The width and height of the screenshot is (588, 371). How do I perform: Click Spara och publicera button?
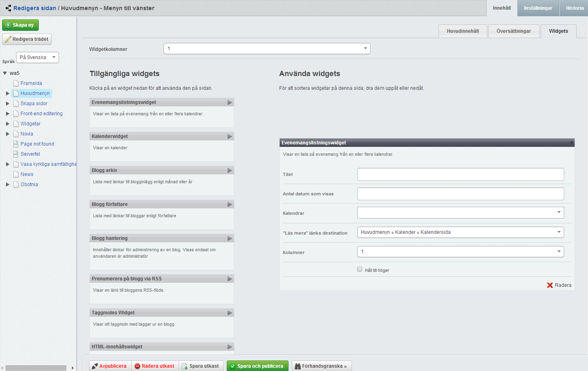257,366
